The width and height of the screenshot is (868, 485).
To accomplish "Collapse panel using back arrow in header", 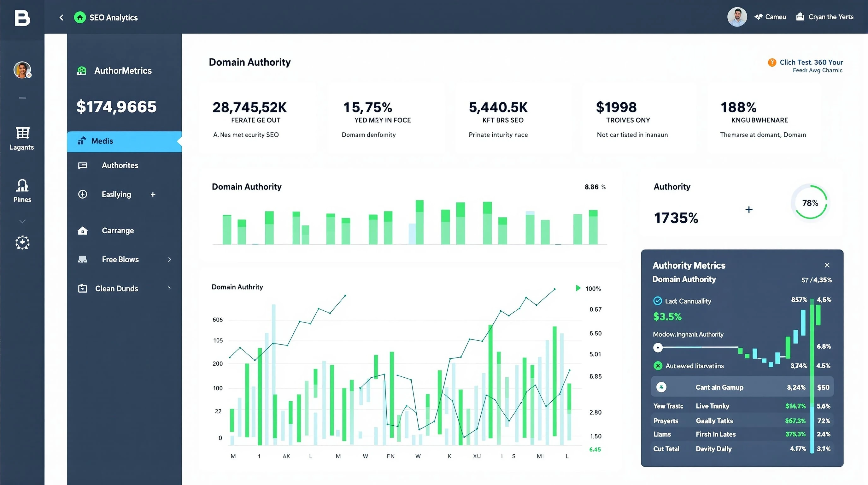I will pos(61,17).
